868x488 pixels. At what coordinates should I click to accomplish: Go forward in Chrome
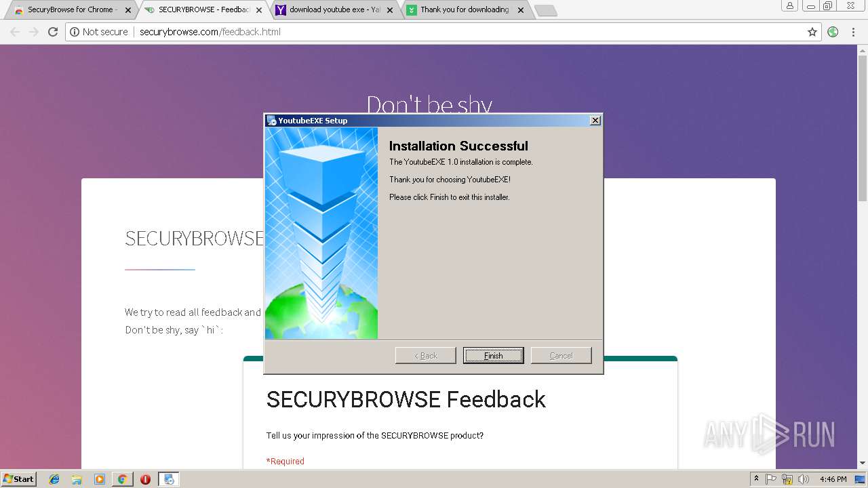point(34,32)
